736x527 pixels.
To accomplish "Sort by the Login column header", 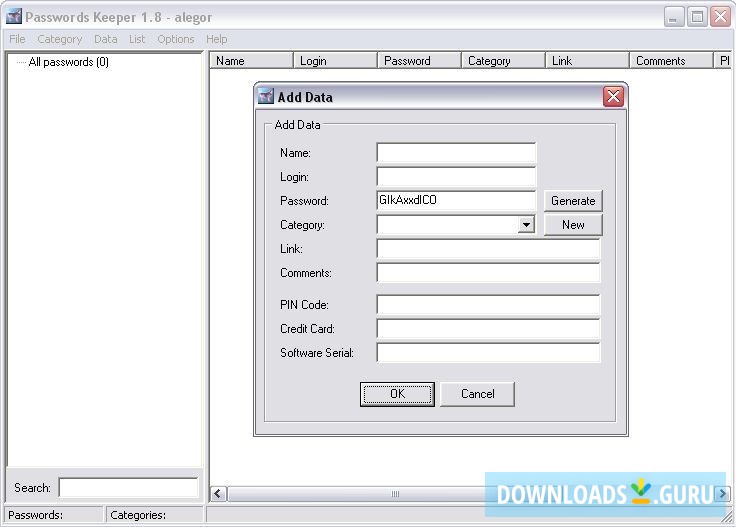I will [x=336, y=61].
